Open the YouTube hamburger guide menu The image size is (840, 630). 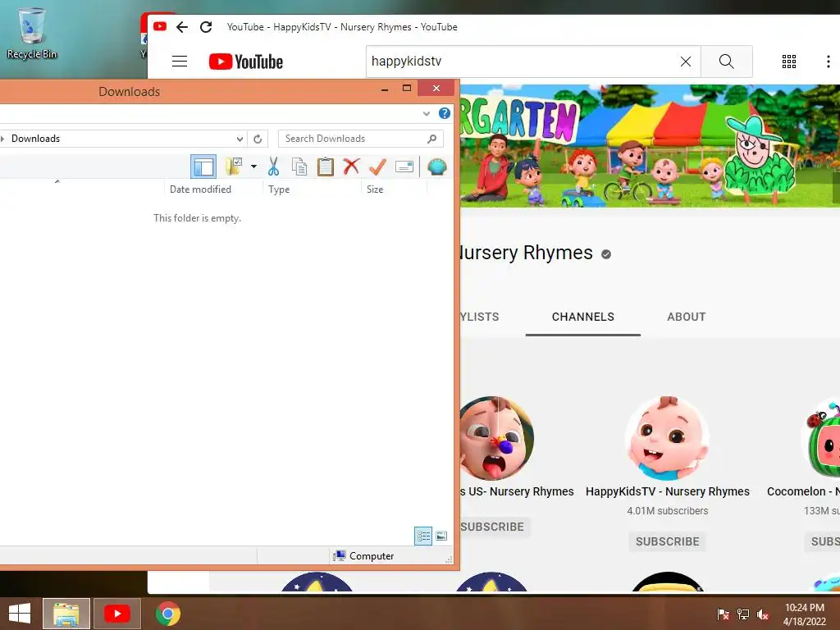[x=180, y=61]
